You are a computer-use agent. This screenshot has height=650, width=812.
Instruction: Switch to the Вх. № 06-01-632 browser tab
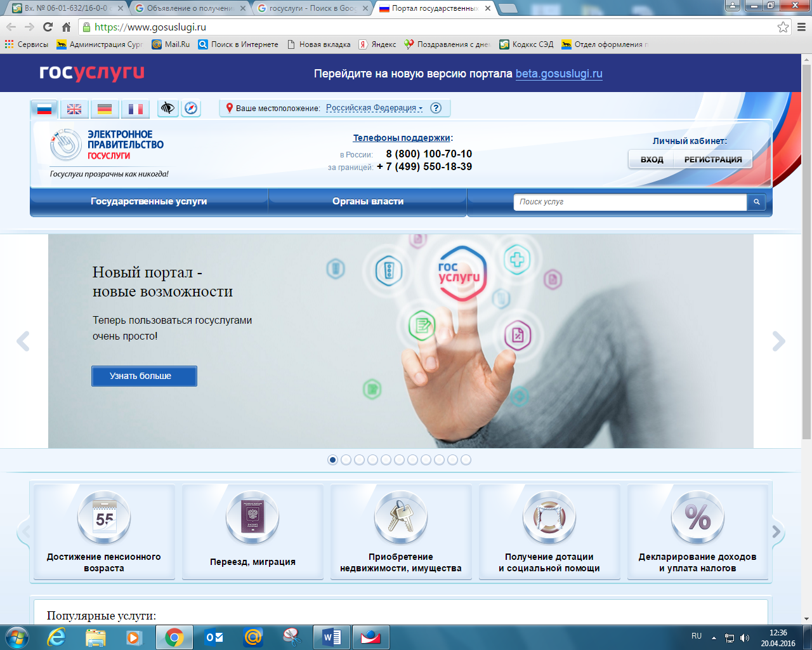tap(66, 8)
